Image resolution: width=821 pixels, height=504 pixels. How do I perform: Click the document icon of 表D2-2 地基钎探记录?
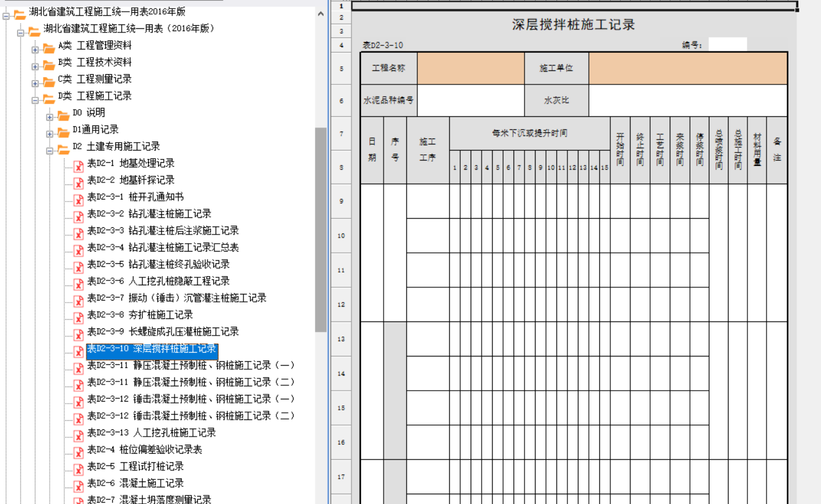[x=78, y=182]
